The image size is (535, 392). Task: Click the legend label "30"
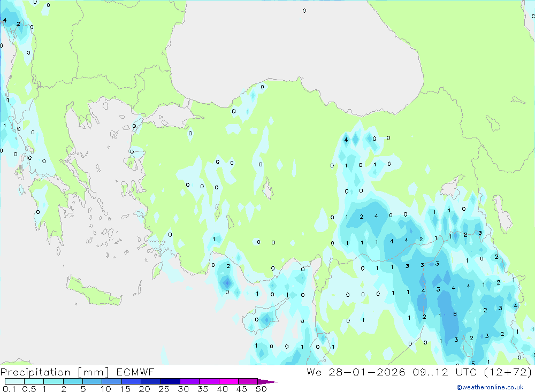[x=184, y=389]
